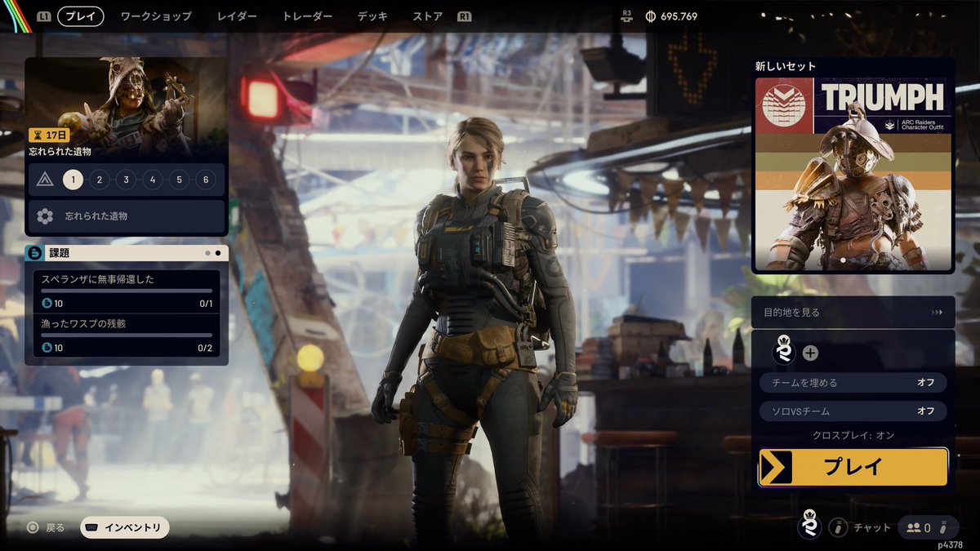Screen dimensions: 980x551
Task: Open the スペランザに無事帰還した challenge
Action: coord(127,291)
